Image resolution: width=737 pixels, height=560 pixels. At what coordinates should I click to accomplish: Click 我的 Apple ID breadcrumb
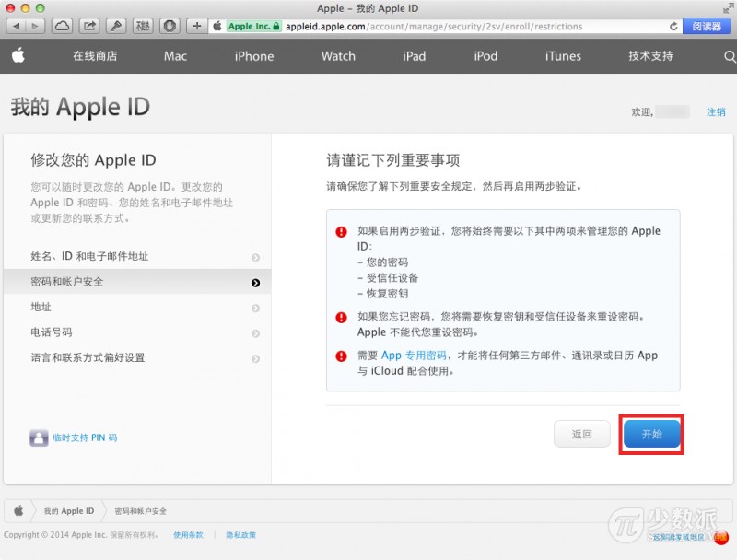tap(69, 511)
